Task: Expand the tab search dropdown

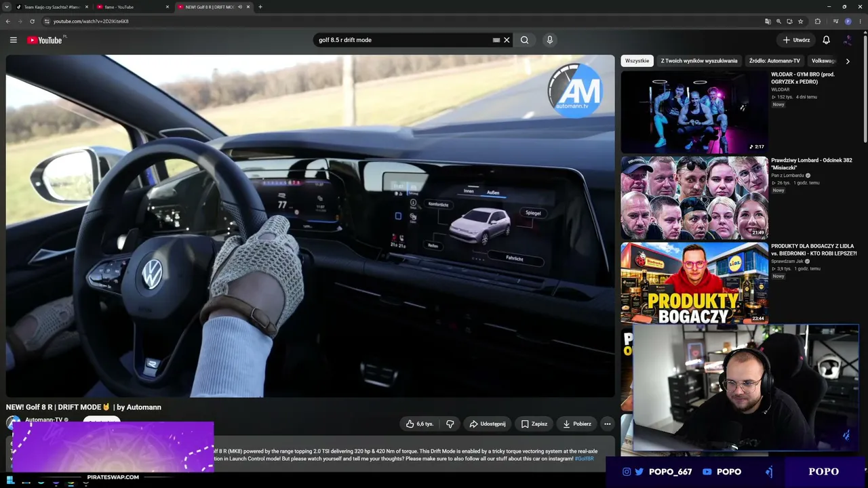Action: (7, 7)
